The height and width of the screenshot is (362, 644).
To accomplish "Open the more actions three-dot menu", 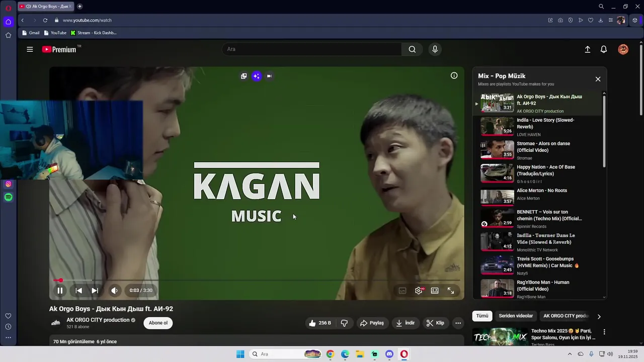I will coord(458,323).
